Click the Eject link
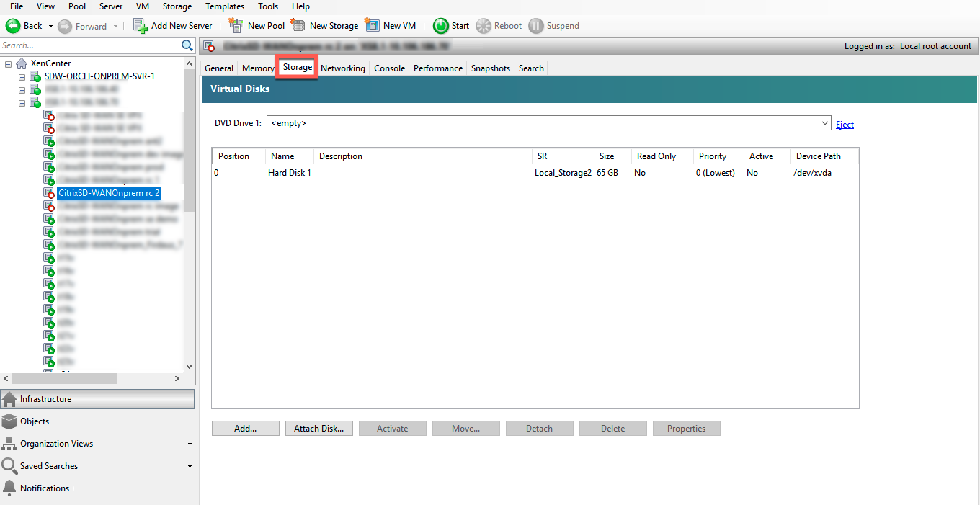980x505 pixels. pyautogui.click(x=845, y=125)
